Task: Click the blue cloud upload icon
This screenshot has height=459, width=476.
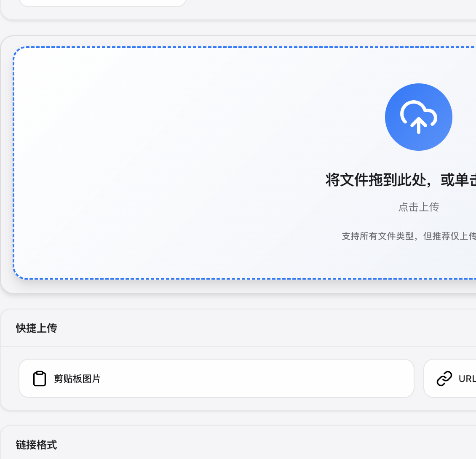Action: click(x=418, y=117)
